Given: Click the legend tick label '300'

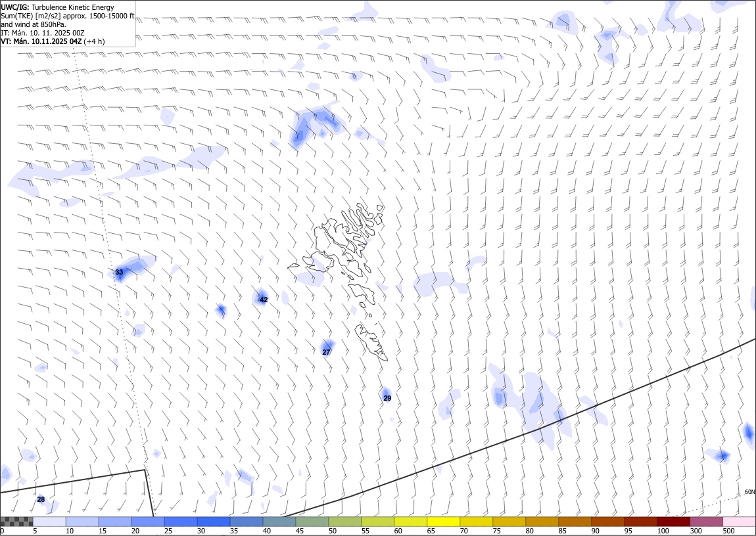Looking at the screenshot, I should 696,531.
